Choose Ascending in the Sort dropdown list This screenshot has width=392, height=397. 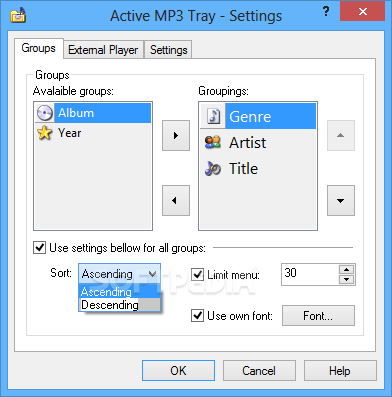click(x=119, y=292)
